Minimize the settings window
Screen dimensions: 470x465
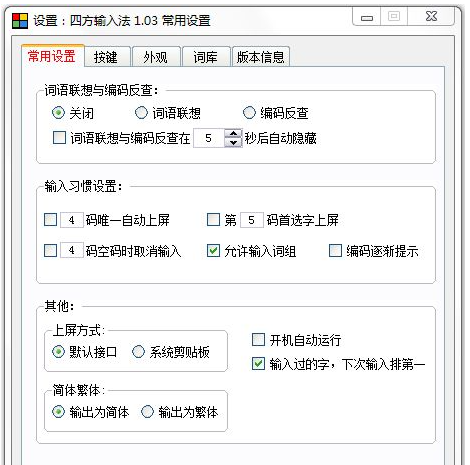(x=367, y=17)
